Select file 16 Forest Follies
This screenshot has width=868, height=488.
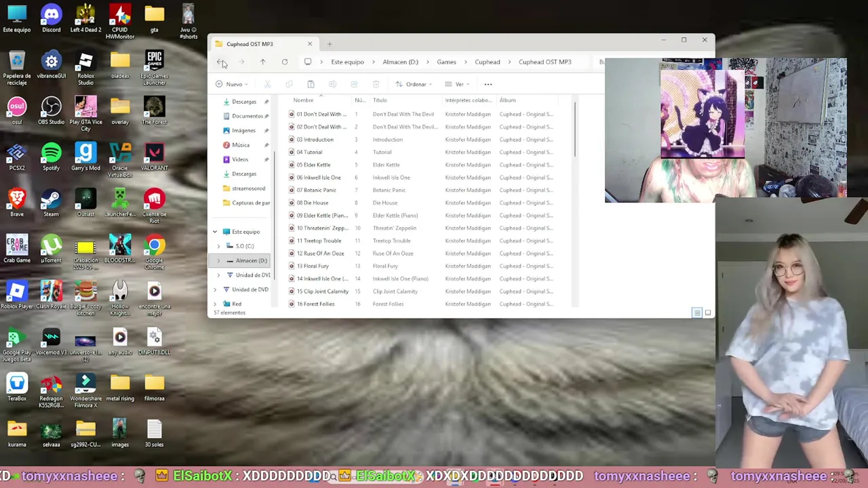point(315,304)
